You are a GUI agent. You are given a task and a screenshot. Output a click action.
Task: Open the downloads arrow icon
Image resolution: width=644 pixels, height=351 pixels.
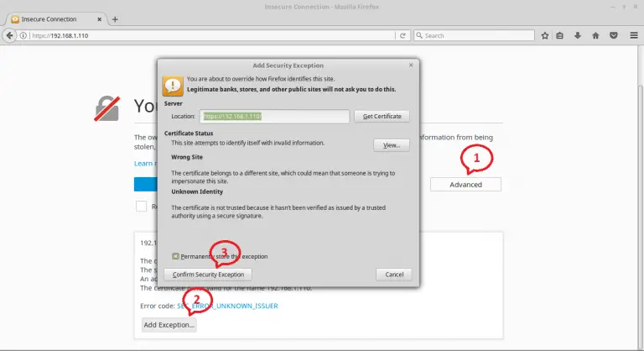(578, 36)
